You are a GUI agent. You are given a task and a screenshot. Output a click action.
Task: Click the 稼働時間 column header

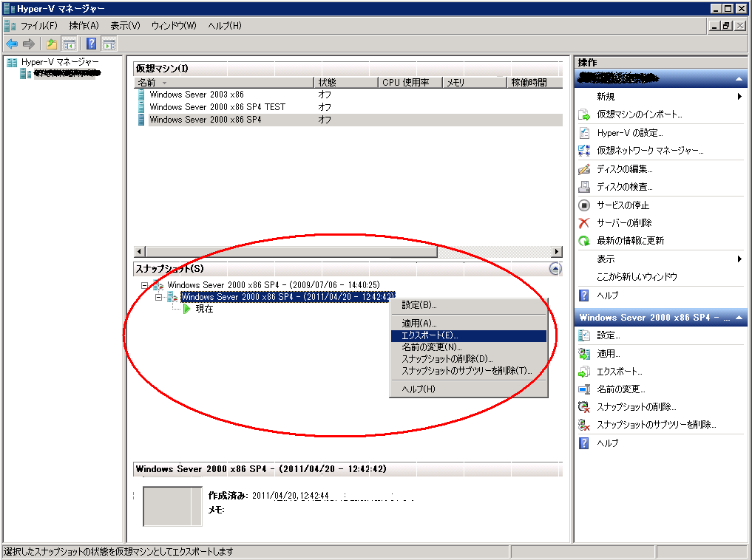tap(535, 83)
